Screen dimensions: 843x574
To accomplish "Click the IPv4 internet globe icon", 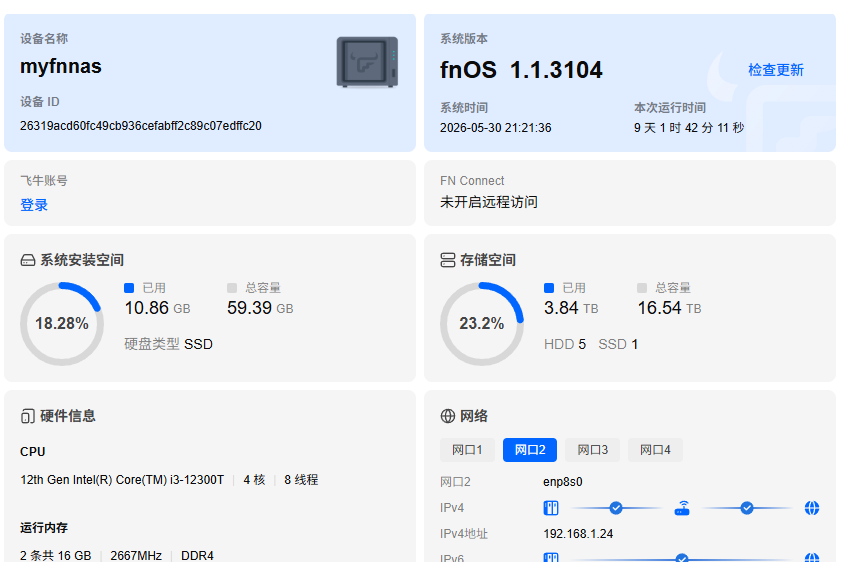I will click(812, 508).
